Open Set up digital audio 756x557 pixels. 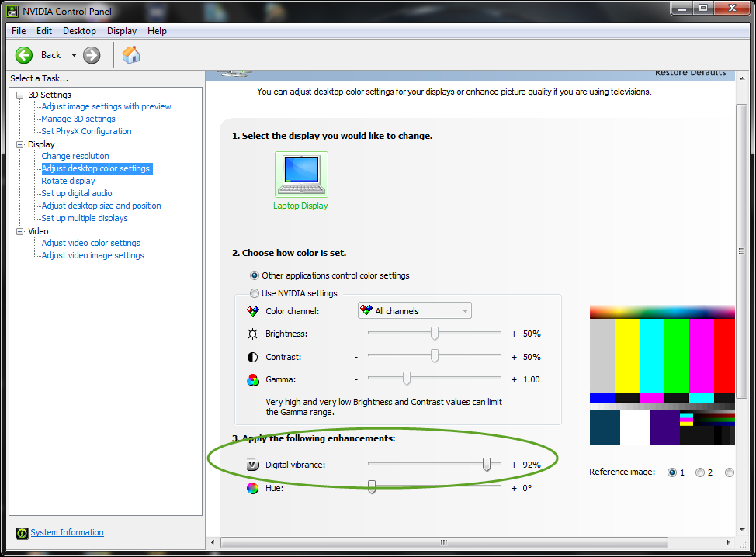pos(77,193)
